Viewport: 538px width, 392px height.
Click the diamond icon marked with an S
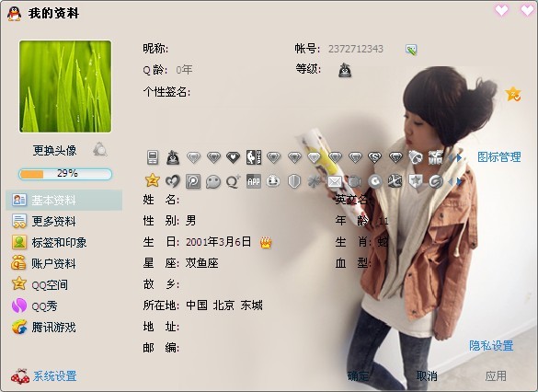[375, 157]
